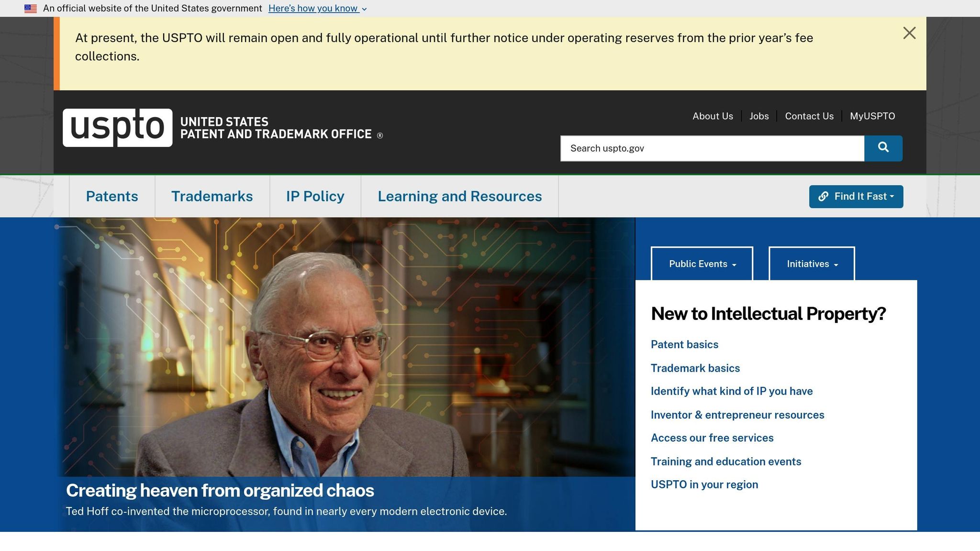
Task: Expand the Public Events dropdown
Action: click(702, 264)
